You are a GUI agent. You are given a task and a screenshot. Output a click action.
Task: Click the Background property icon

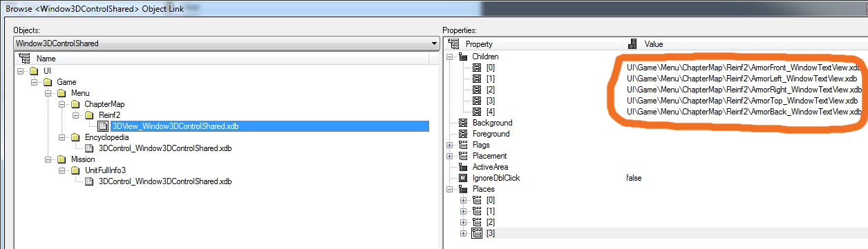(464, 123)
